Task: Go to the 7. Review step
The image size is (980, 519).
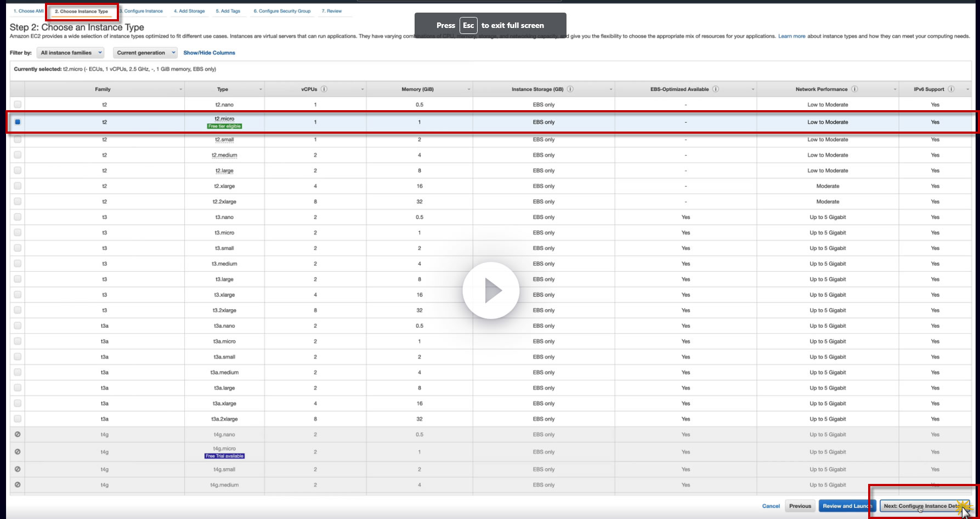Action: pyautogui.click(x=332, y=11)
